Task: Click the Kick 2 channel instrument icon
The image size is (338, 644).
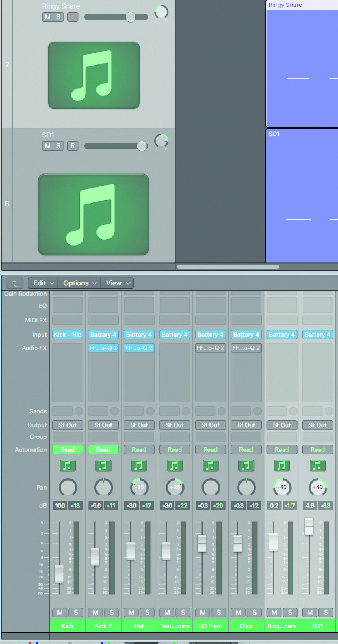Action: (x=103, y=466)
